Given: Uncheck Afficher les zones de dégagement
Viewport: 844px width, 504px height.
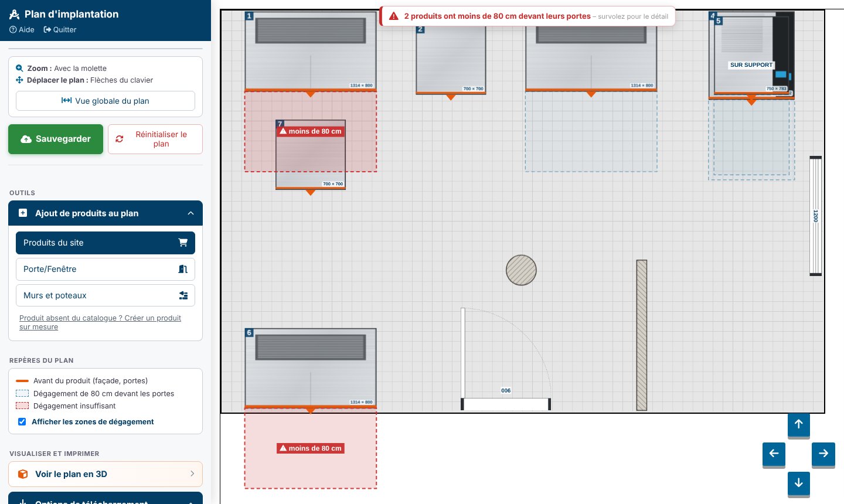Looking at the screenshot, I should (x=22, y=422).
